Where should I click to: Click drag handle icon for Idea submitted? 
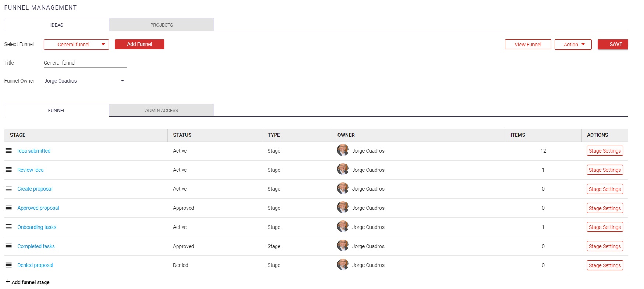pos(8,151)
